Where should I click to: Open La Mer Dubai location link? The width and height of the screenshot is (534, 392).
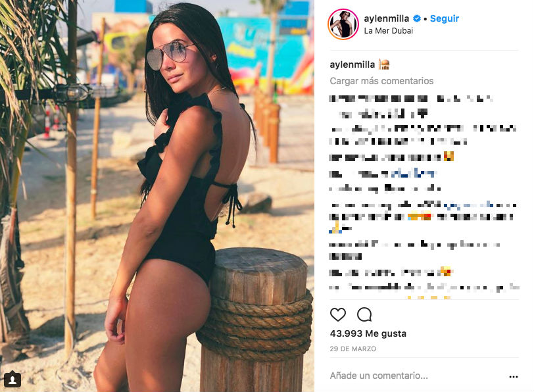[x=388, y=31]
